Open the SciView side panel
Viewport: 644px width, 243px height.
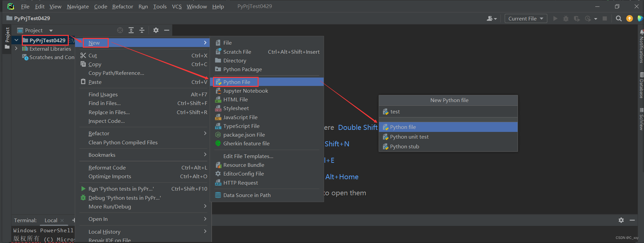click(x=641, y=119)
